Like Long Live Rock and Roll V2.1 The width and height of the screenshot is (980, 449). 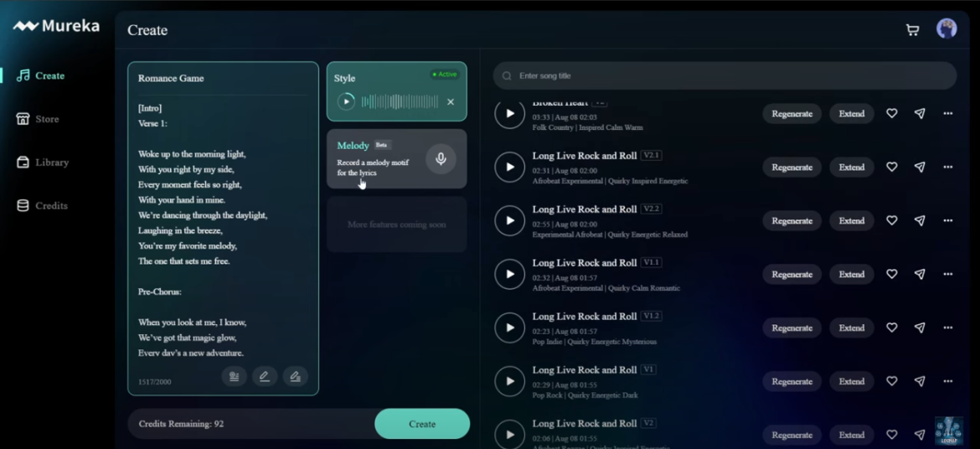click(x=891, y=168)
